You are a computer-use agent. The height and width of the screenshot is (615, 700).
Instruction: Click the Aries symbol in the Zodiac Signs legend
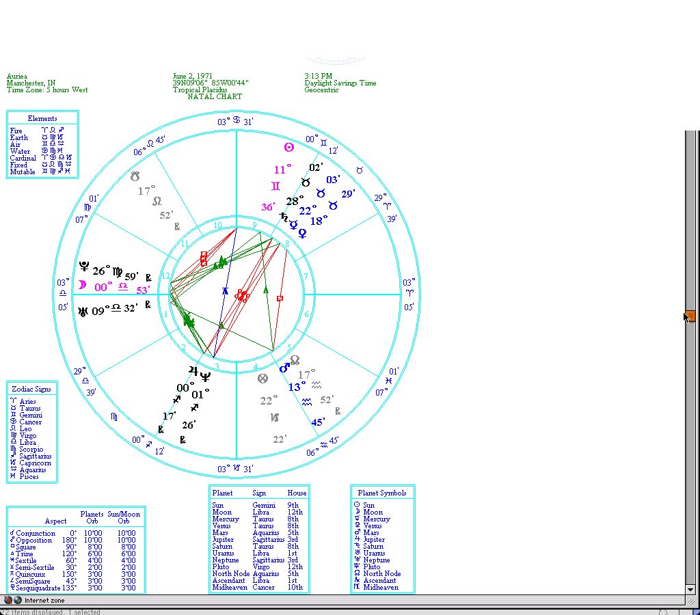coord(14,401)
